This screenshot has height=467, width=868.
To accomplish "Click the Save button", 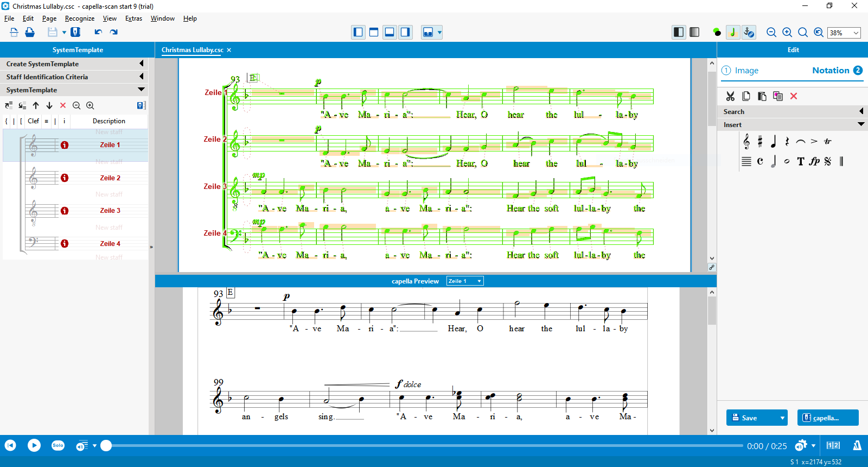I will [750, 418].
